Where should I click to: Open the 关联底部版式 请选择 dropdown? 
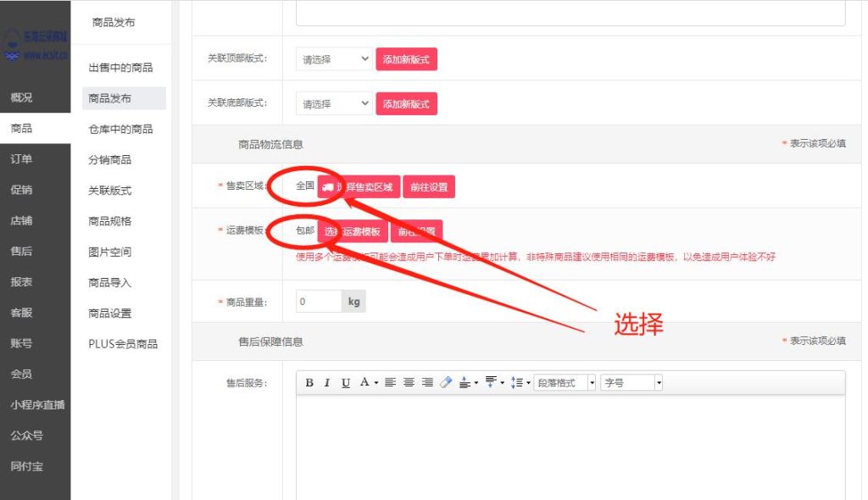click(332, 103)
